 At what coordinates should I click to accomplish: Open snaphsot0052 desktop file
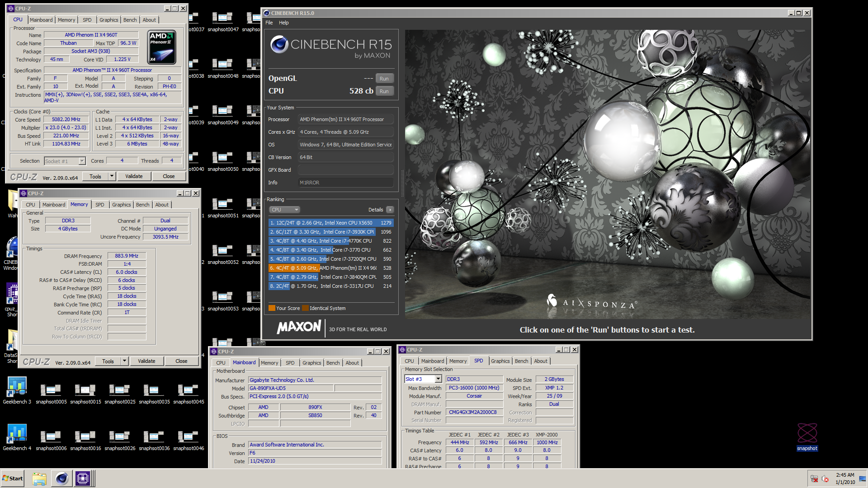pos(223,254)
